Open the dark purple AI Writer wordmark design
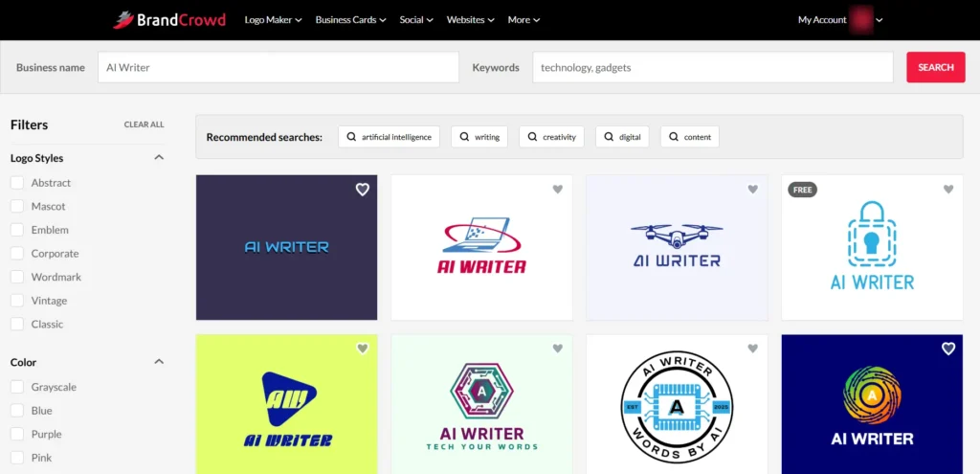This screenshot has height=474, width=980. click(286, 248)
